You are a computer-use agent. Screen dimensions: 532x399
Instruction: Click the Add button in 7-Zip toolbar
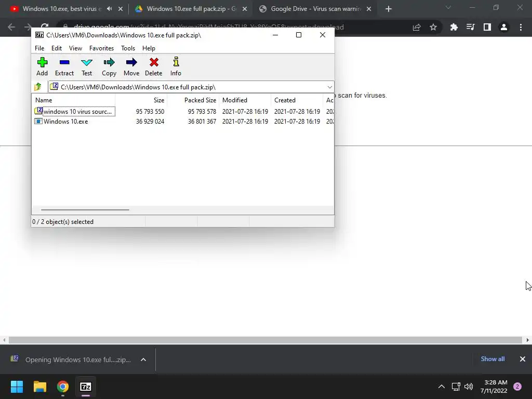point(42,66)
